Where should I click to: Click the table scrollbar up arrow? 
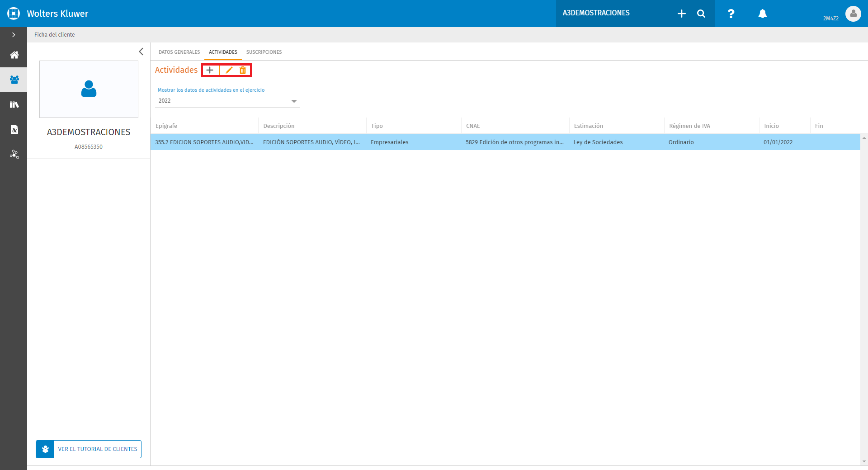(864, 137)
